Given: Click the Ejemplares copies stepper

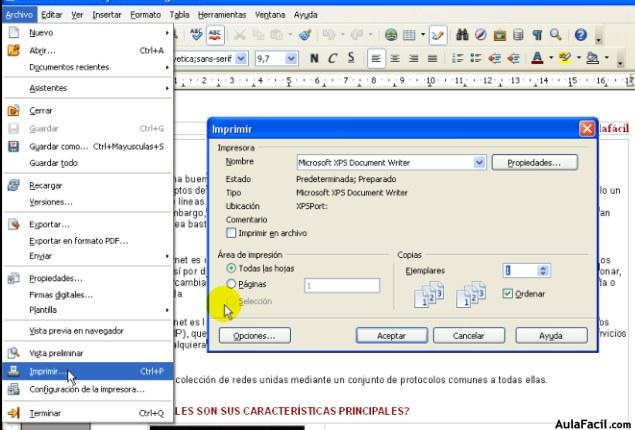Looking at the screenshot, I should coord(543,270).
